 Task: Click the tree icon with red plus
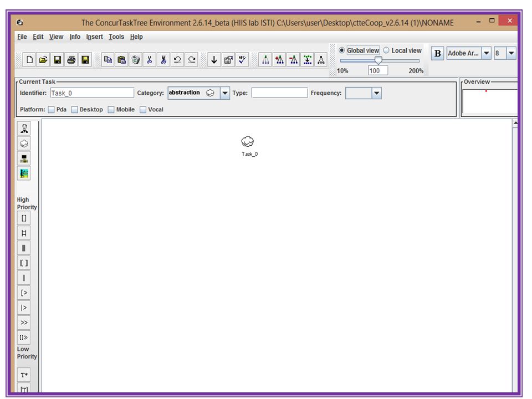click(279, 60)
